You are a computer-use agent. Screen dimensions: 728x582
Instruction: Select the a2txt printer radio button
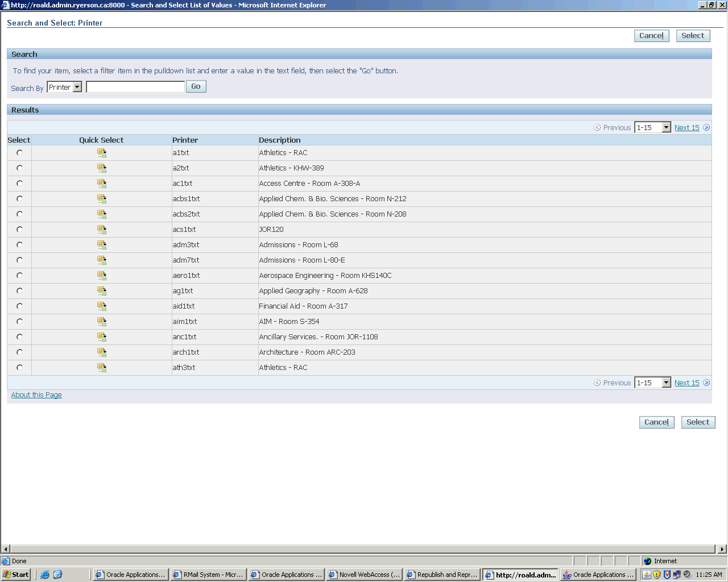[x=20, y=168]
